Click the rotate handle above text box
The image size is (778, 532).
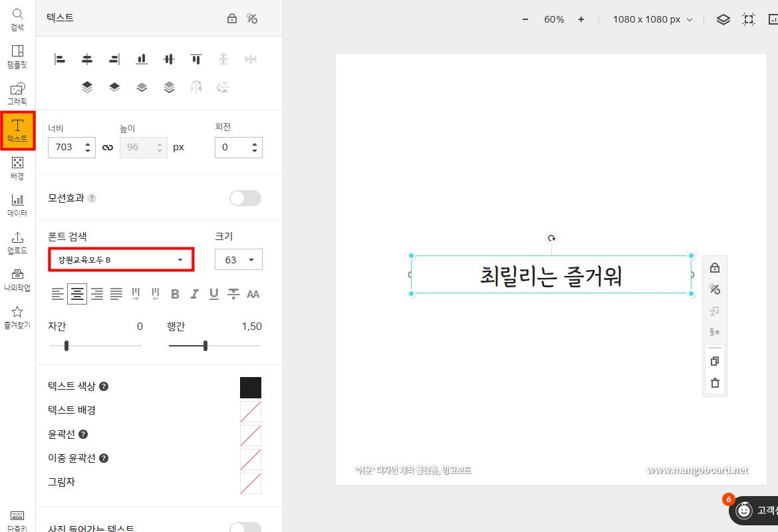point(552,238)
